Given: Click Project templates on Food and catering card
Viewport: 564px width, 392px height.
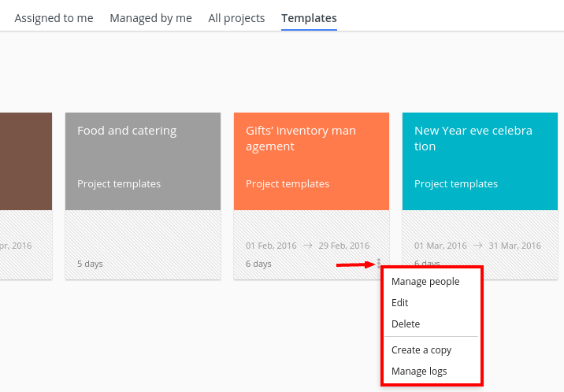Looking at the screenshot, I should coord(119,184).
